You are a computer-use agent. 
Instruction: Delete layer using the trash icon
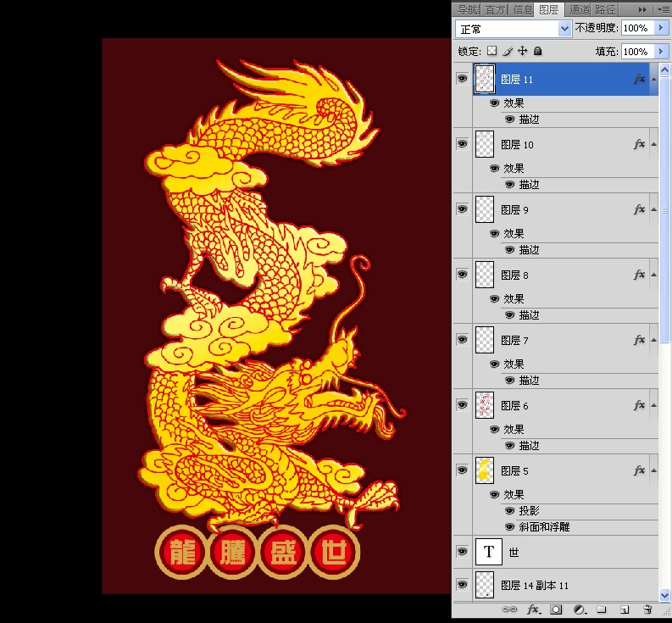pyautogui.click(x=647, y=609)
